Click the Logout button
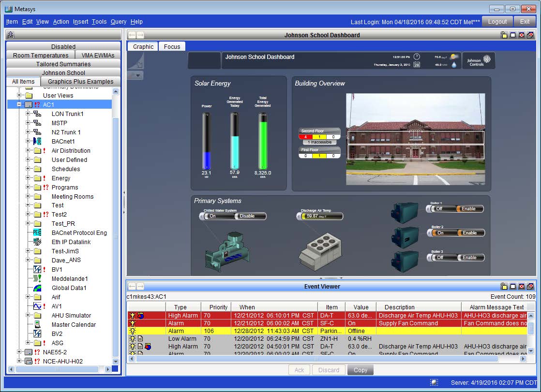Viewport: 541px width, 392px height. pos(497,22)
